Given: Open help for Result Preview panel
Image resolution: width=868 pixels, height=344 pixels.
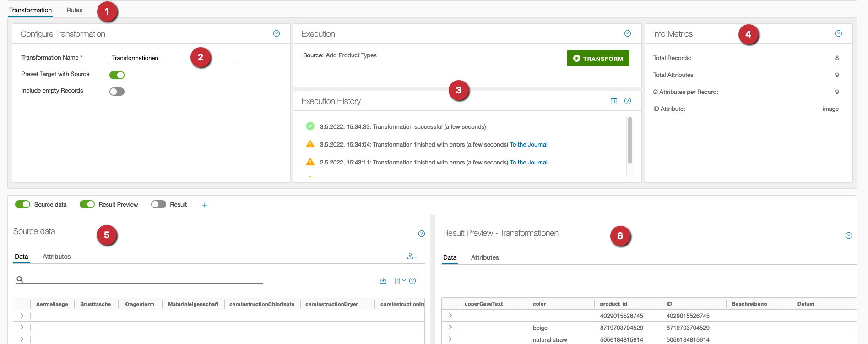Looking at the screenshot, I should (x=848, y=235).
